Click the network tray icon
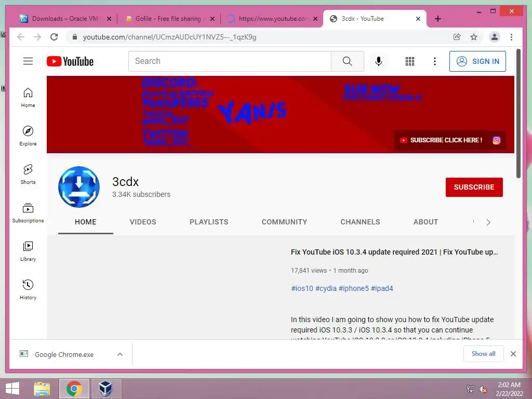This screenshot has height=399, width=532. (x=470, y=389)
